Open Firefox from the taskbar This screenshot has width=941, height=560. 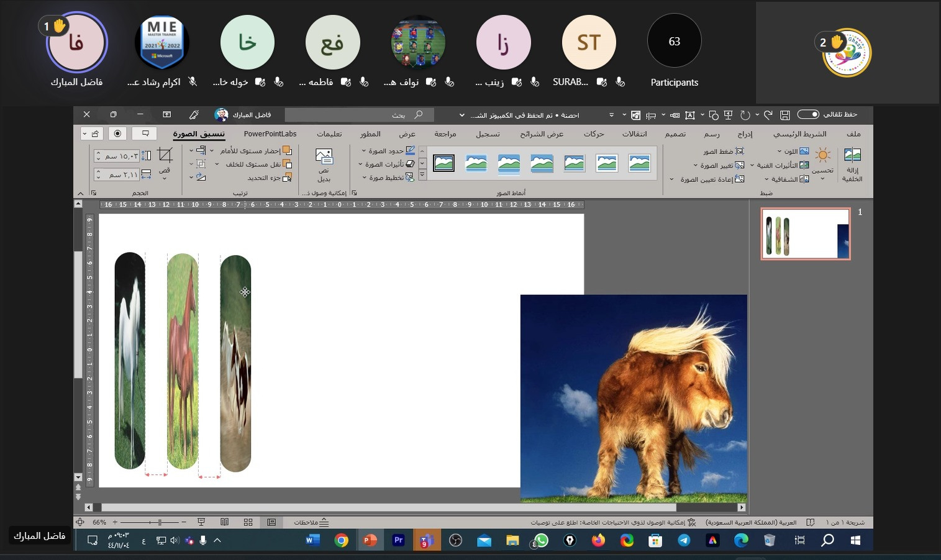point(598,540)
